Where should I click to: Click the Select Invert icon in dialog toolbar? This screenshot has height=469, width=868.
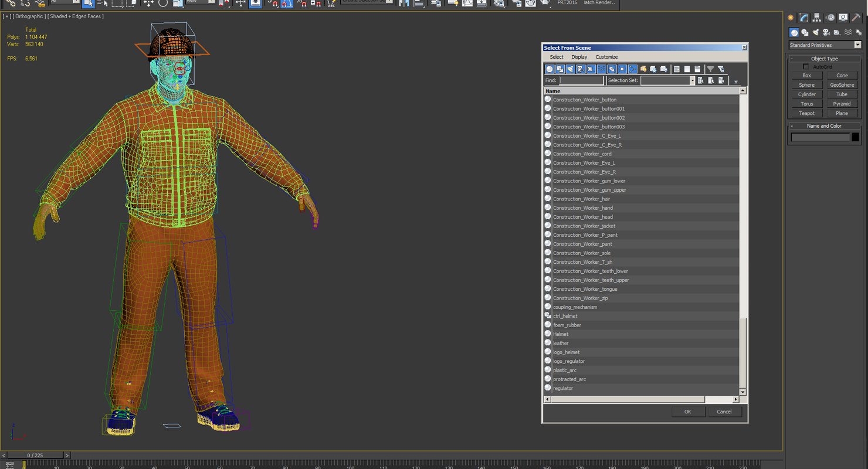697,69
